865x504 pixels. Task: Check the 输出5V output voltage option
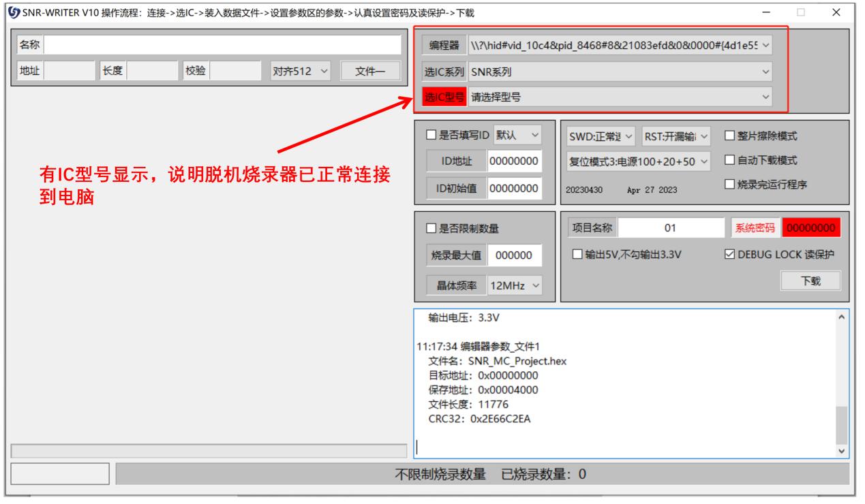click(x=577, y=253)
